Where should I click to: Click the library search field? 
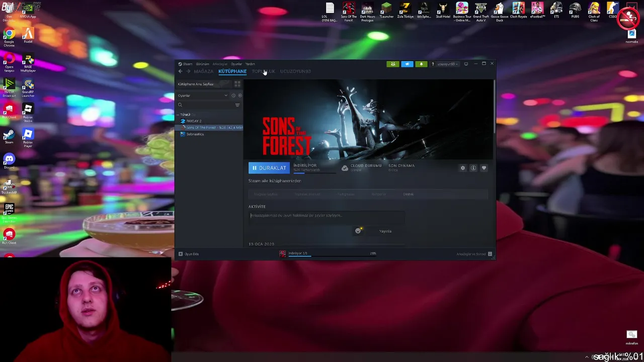pyautogui.click(x=205, y=105)
